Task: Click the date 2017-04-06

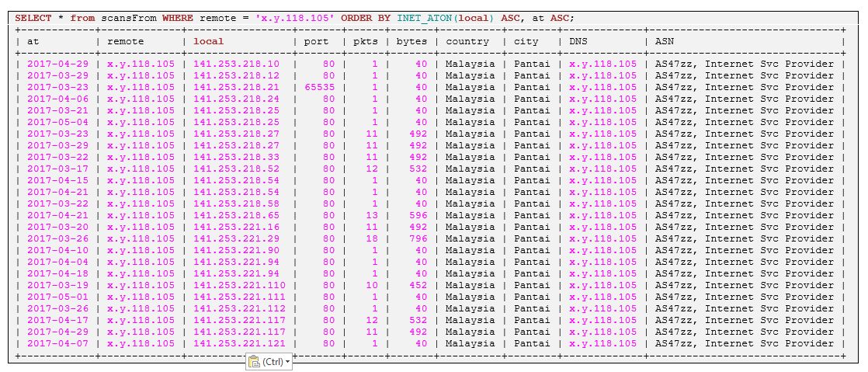Action: pyautogui.click(x=57, y=99)
